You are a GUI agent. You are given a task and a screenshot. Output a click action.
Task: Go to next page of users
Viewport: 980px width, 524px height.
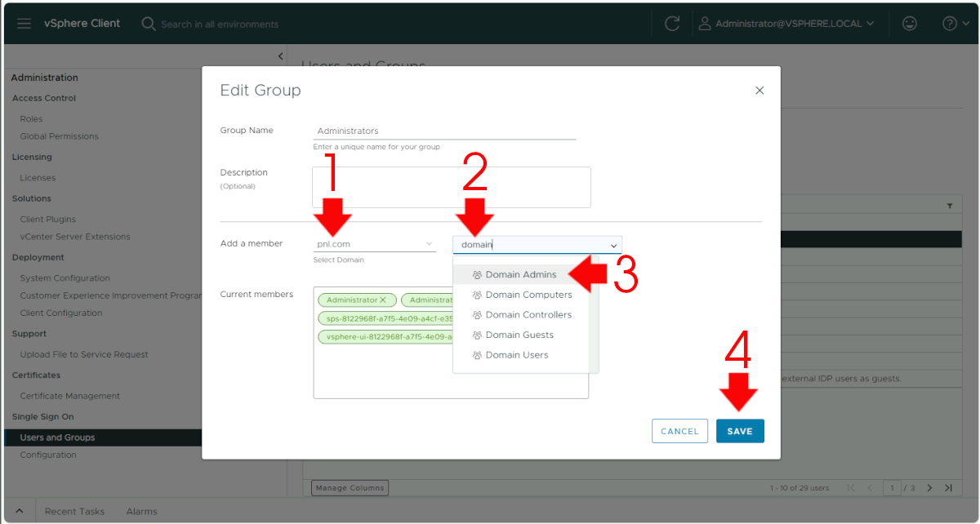929,488
